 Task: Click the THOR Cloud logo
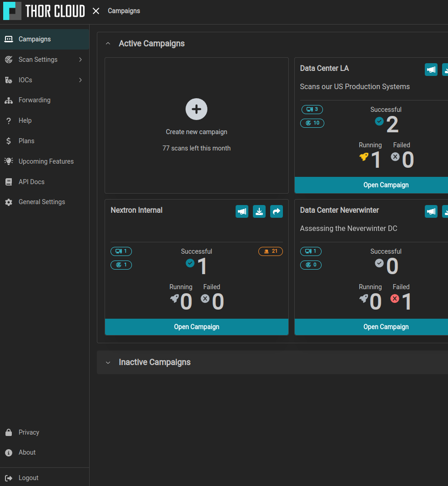44,11
